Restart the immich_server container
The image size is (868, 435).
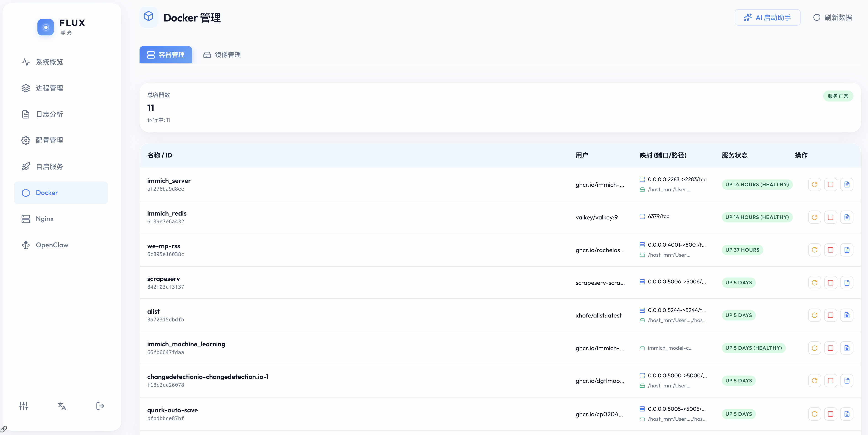[814, 184]
